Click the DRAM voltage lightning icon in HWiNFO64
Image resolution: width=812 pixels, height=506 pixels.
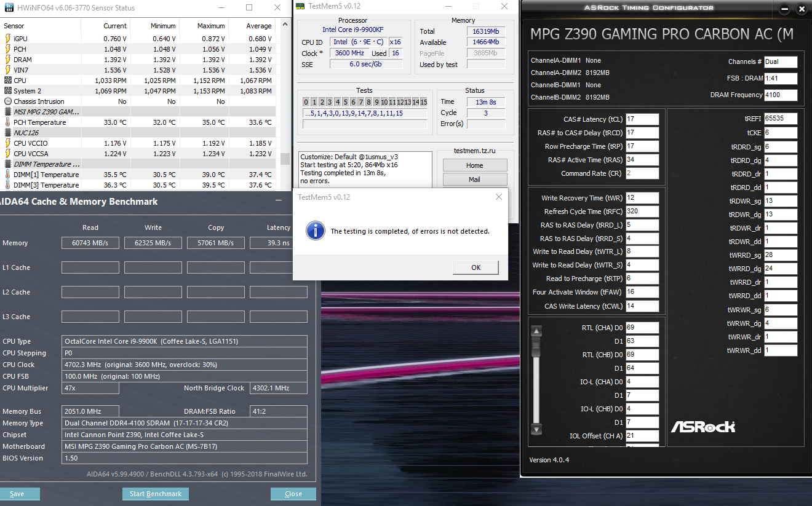[x=8, y=60]
